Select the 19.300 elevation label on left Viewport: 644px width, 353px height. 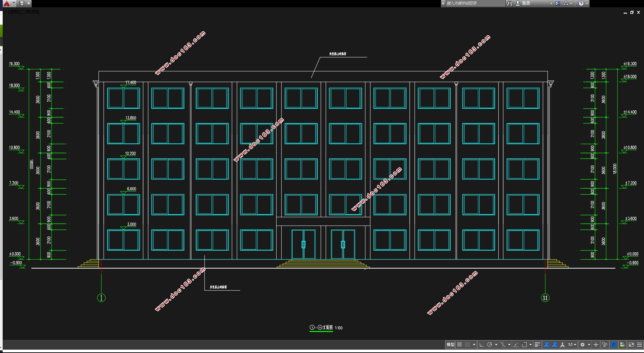point(14,64)
